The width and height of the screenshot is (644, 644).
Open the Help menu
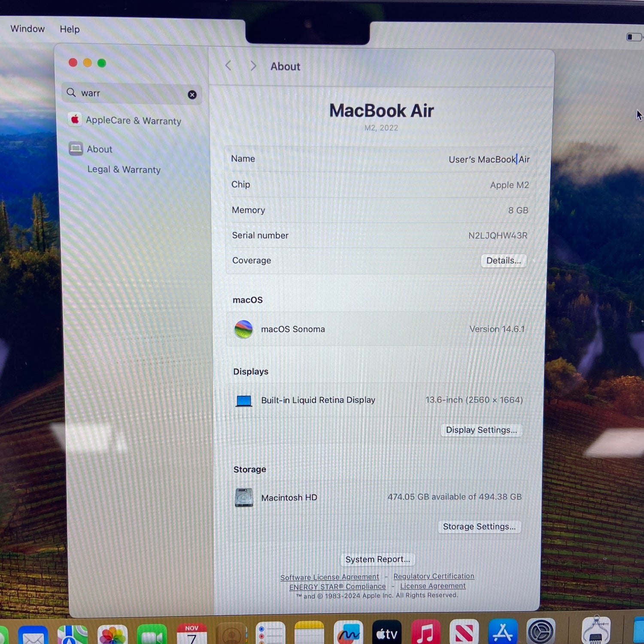70,29
